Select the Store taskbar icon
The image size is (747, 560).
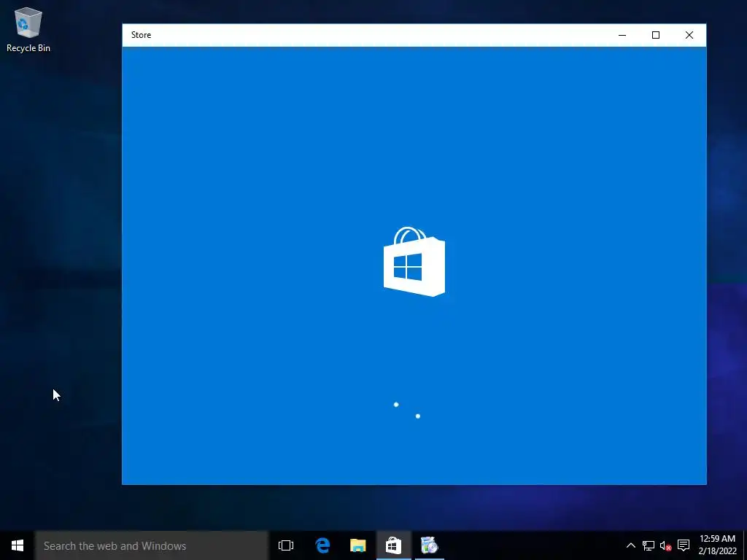(x=393, y=545)
